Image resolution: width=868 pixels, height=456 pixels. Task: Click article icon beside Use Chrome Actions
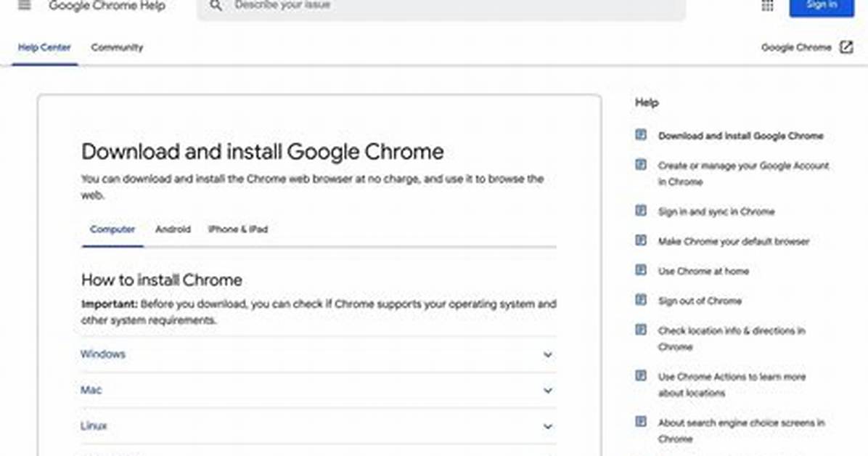pos(641,375)
